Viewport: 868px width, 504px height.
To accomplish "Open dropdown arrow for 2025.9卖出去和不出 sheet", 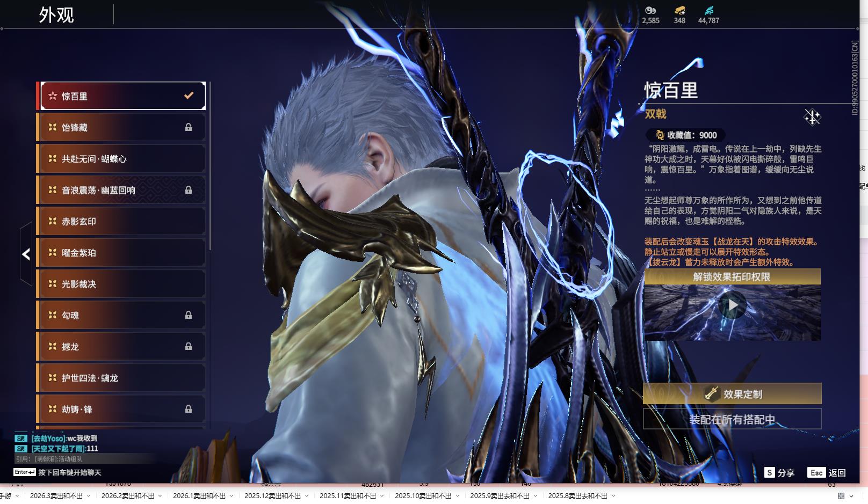I will click(x=536, y=496).
